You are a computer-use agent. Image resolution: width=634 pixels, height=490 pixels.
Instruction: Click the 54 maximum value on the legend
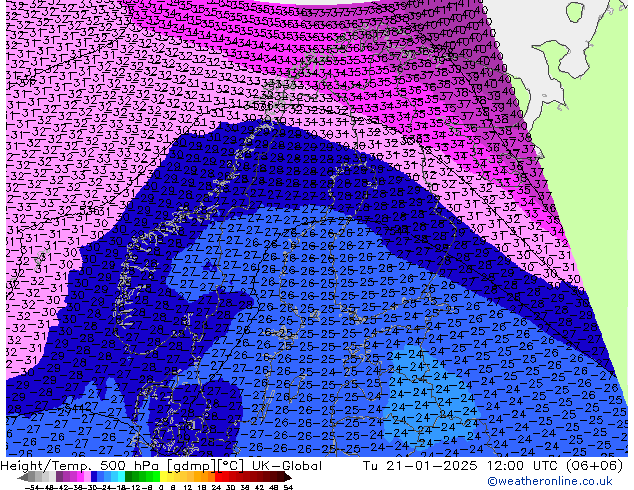pyautogui.click(x=288, y=487)
